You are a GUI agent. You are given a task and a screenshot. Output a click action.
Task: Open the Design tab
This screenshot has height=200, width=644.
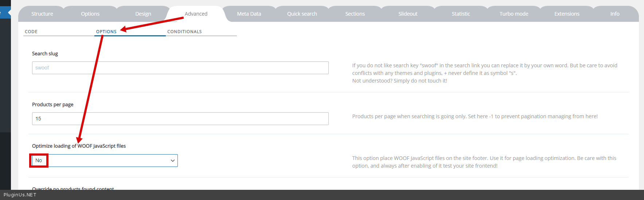coord(143,14)
